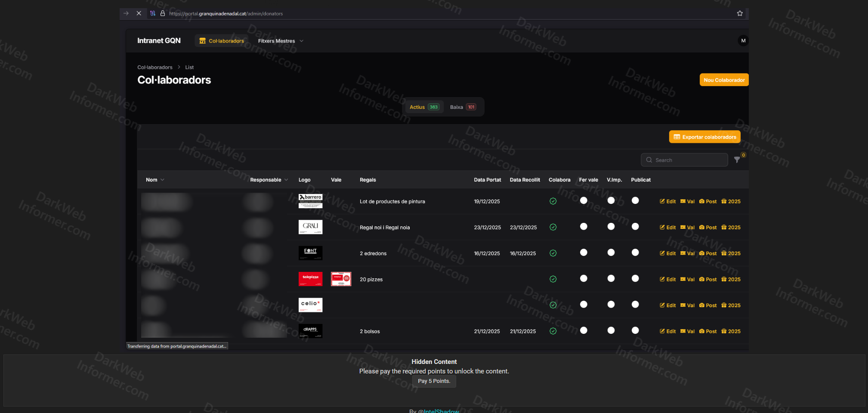Screen dimensions: 868x413
Task: Open the M user avatar menu
Action: point(743,41)
